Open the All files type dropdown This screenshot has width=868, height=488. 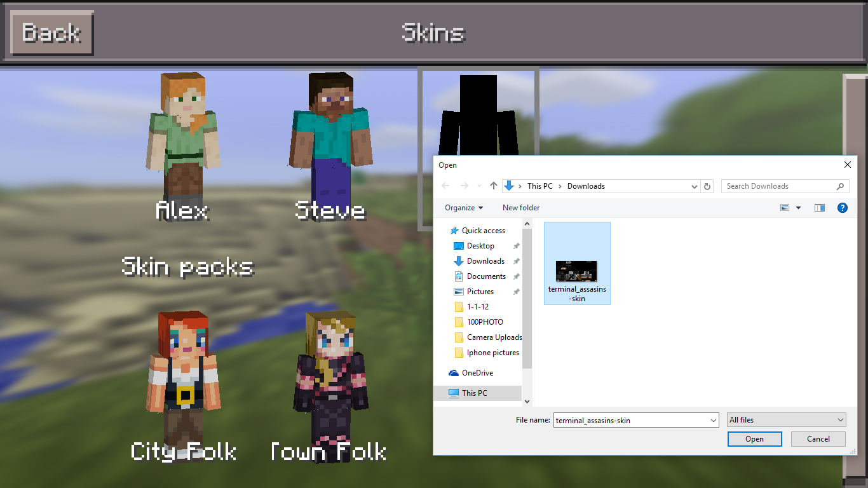pos(787,420)
